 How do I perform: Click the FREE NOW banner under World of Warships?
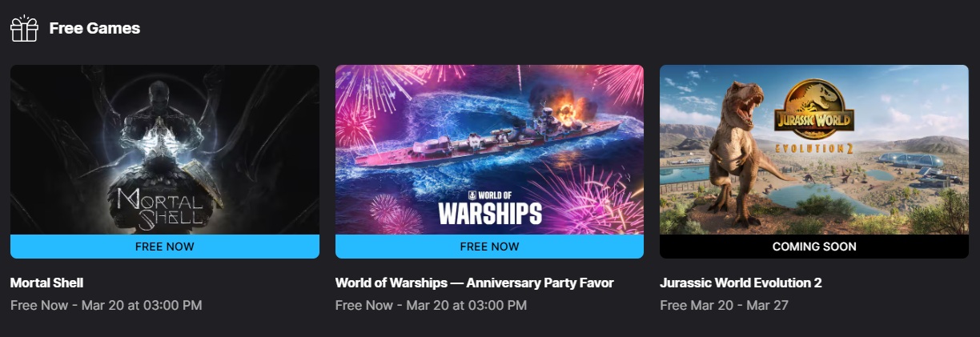489,247
